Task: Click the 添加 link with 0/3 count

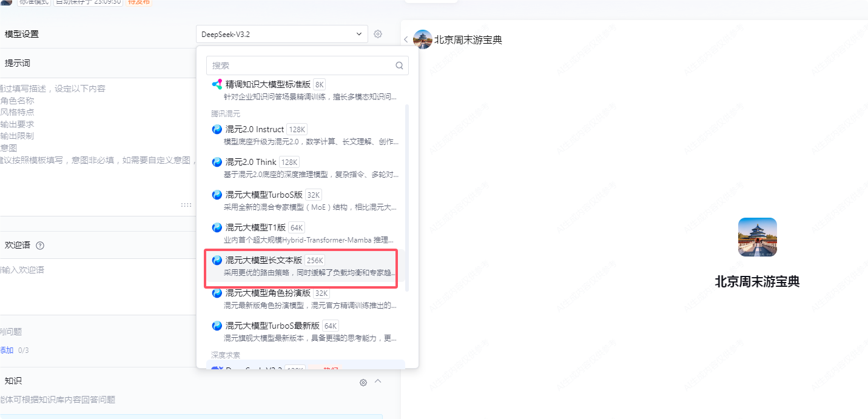Action: point(7,350)
